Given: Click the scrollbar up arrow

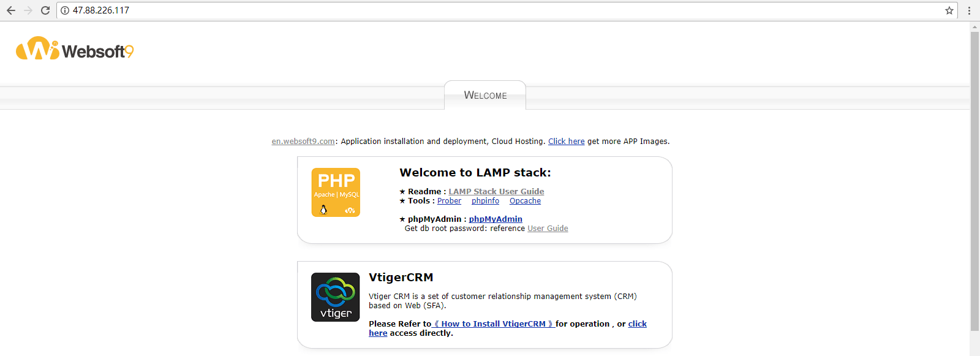Looking at the screenshot, I should click(x=974, y=27).
